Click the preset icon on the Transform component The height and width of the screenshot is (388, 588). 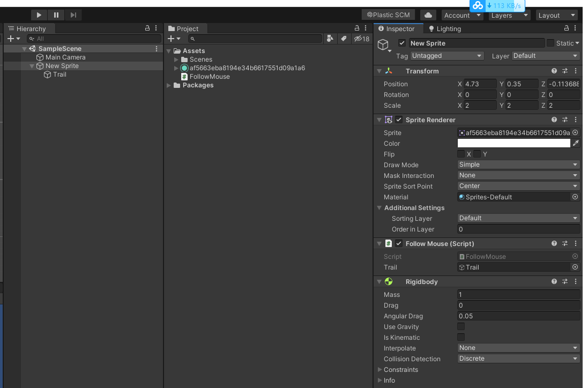565,71
